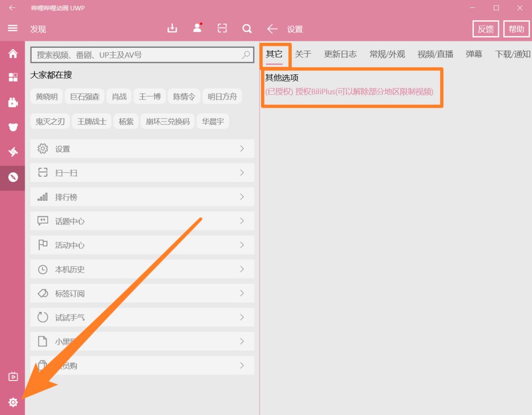Select the compass Discover icon in sidebar
Screen dimensions: 532x415
click(12, 177)
